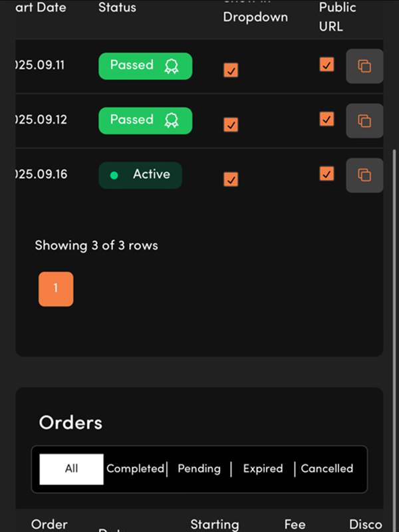Uncheck Show in Dropdown for Active row
This screenshot has height=532, width=399.
coord(231,179)
